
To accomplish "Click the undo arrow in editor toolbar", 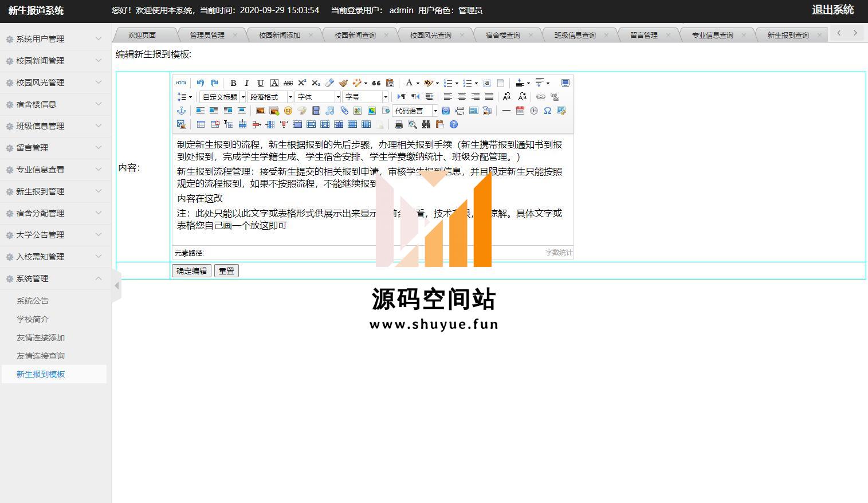I will [x=200, y=83].
